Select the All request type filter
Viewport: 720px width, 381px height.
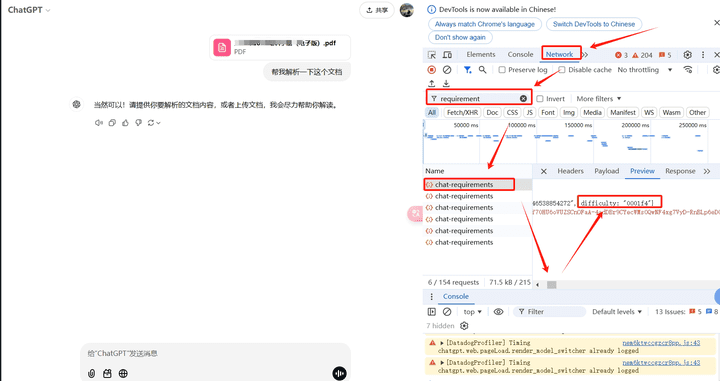tap(432, 112)
